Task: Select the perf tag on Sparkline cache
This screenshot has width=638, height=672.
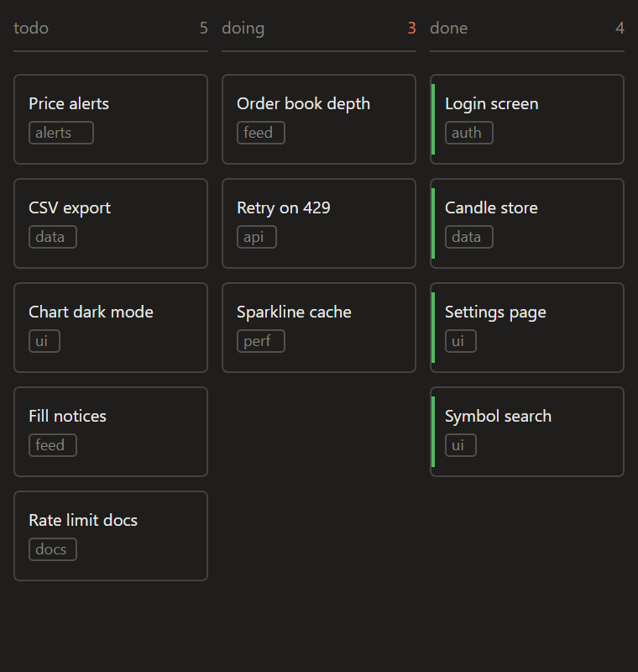Action: tap(261, 341)
